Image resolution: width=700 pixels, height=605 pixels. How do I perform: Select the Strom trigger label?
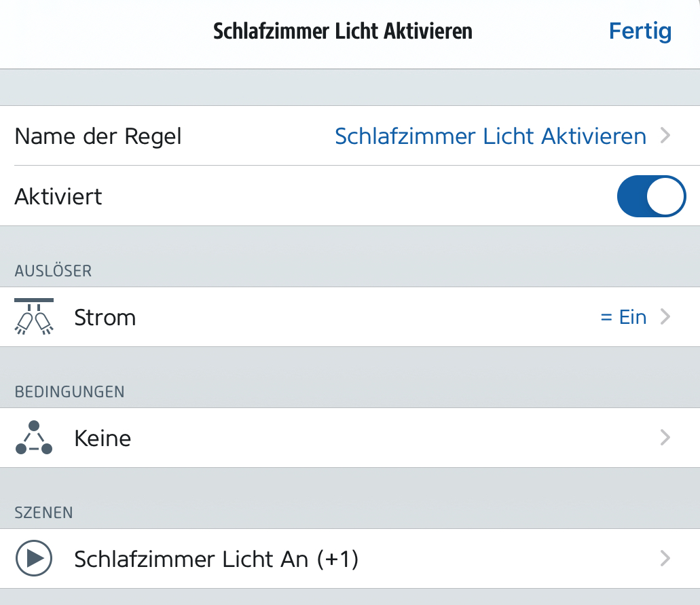point(105,317)
